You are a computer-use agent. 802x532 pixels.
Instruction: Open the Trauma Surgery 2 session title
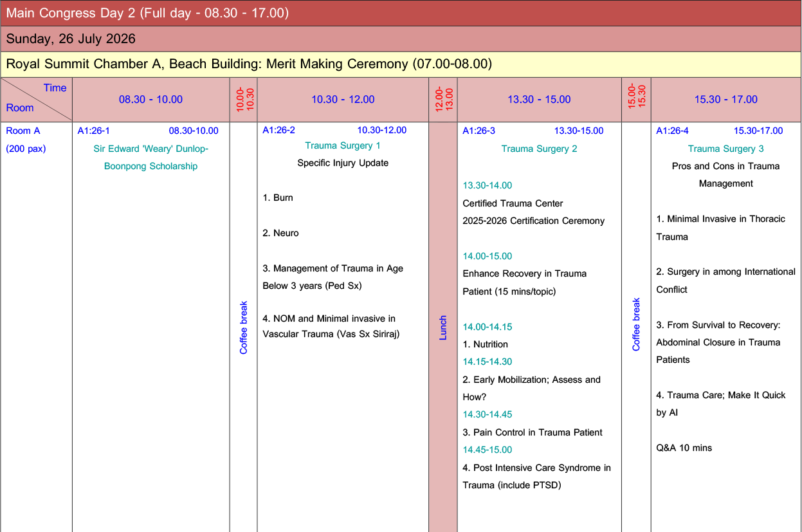click(539, 149)
